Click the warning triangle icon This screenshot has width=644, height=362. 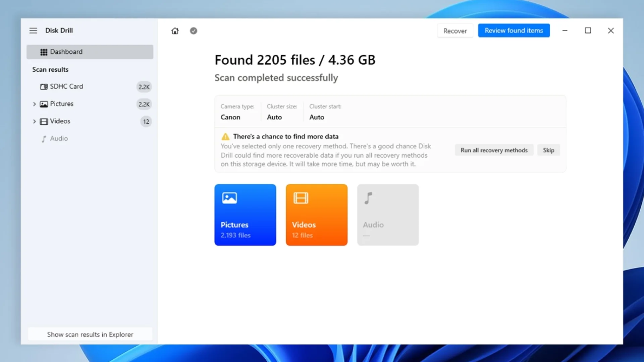(x=225, y=137)
